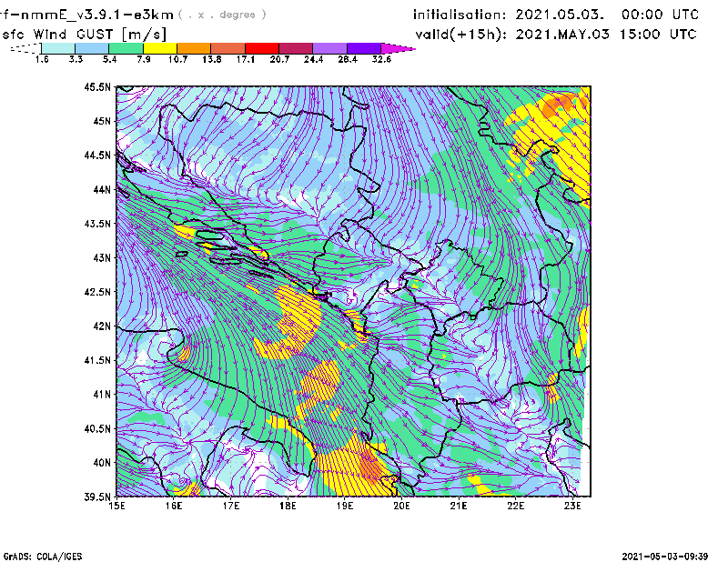
Task: Click the '23E' longitude label
Action: 572,506
